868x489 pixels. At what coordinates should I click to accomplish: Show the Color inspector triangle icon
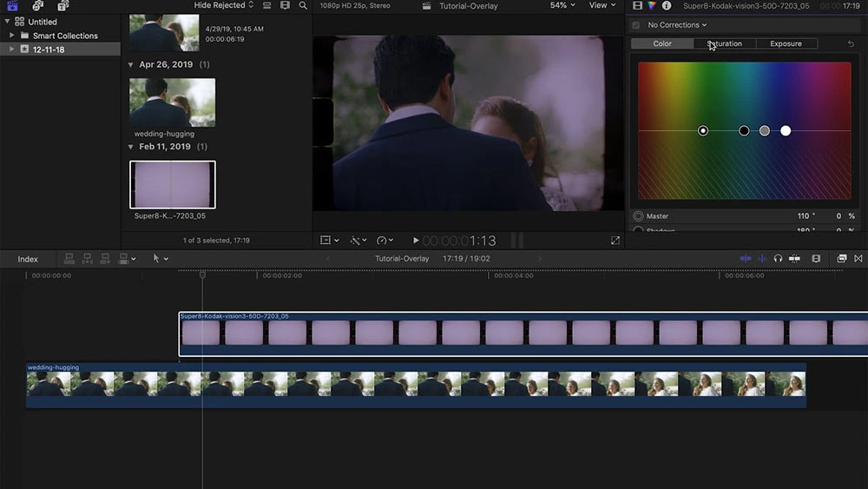pos(652,5)
